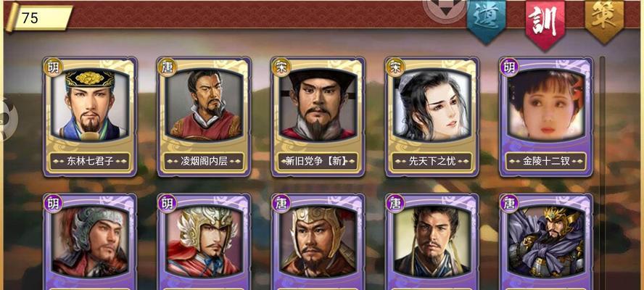Select the 东林七君子 name label
Viewport: 644px width, 290px height.
[x=90, y=162]
